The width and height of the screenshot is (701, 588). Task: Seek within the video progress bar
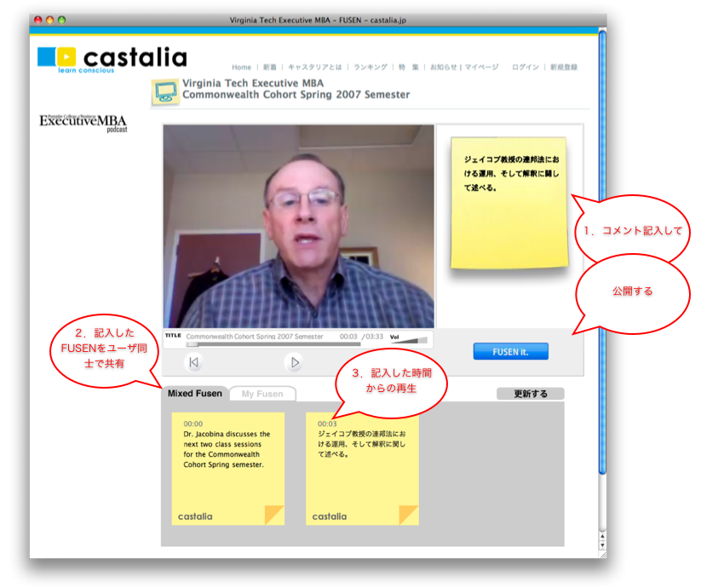click(273, 344)
